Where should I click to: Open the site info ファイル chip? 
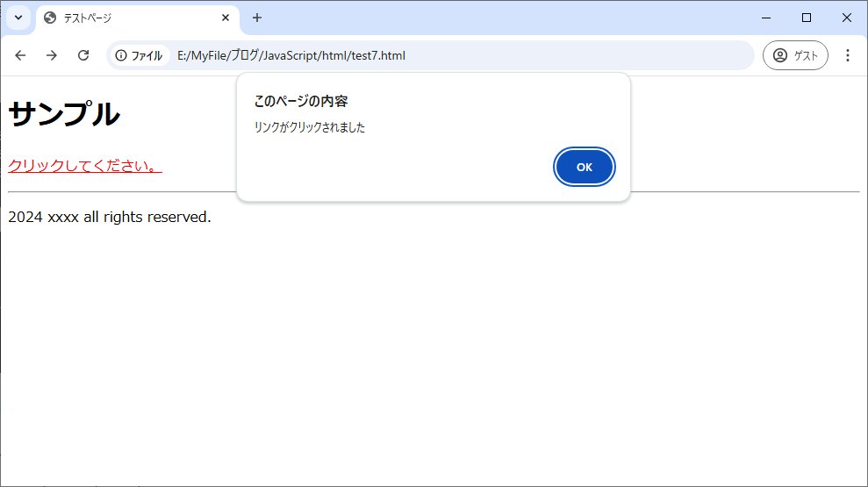click(139, 55)
